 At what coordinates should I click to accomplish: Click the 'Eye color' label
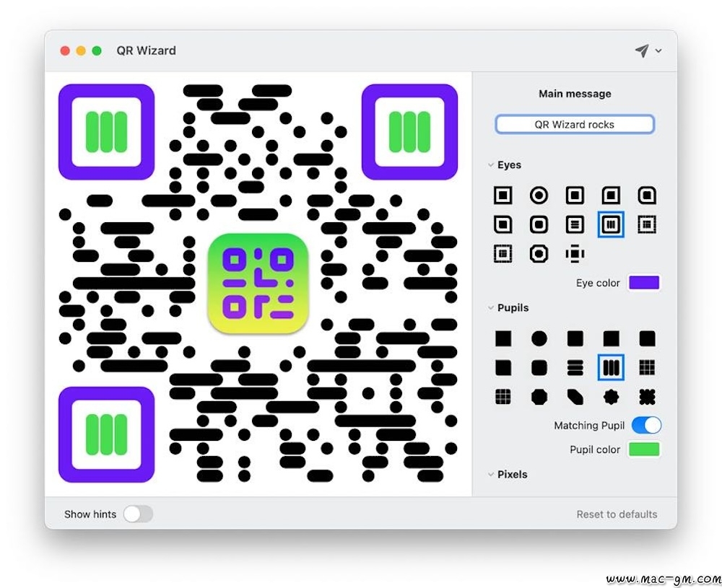(x=598, y=283)
